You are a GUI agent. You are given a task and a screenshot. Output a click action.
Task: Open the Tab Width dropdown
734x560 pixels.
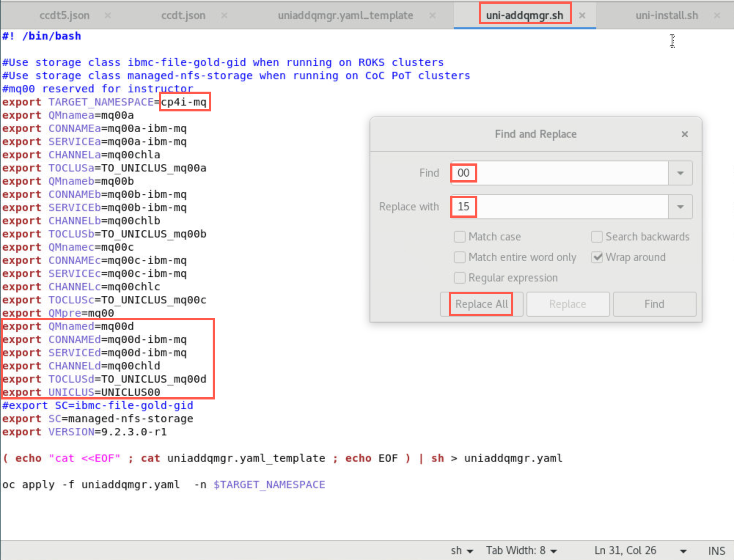click(x=522, y=550)
